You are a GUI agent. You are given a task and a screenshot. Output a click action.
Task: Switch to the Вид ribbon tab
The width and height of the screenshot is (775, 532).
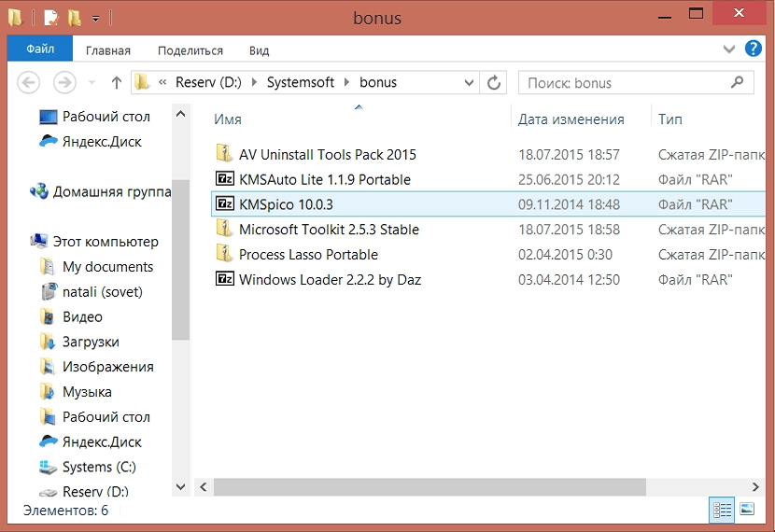[x=259, y=50]
